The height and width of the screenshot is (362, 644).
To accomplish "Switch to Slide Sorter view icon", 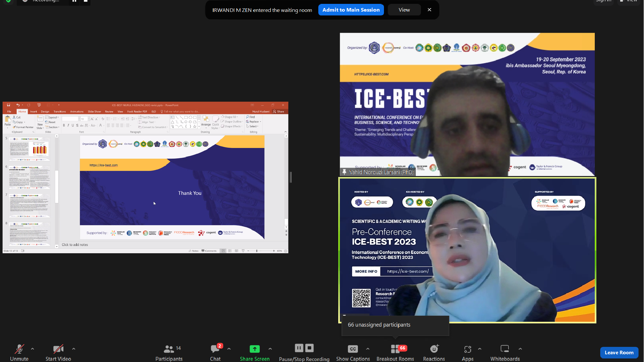I will click(230, 251).
